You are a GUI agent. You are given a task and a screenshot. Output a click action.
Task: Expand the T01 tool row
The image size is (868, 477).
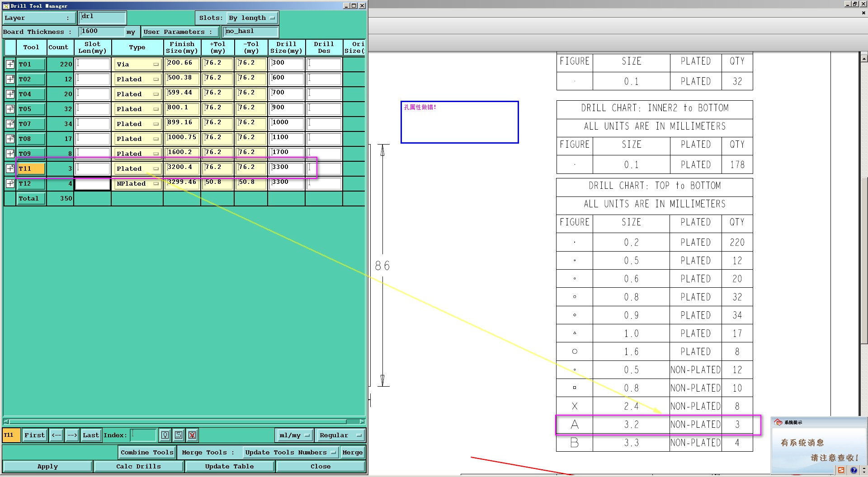click(x=10, y=64)
